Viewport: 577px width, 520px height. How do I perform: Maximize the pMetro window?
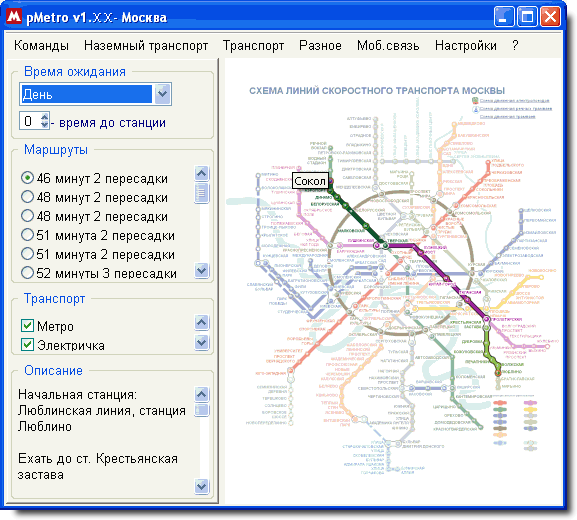[x=527, y=17]
